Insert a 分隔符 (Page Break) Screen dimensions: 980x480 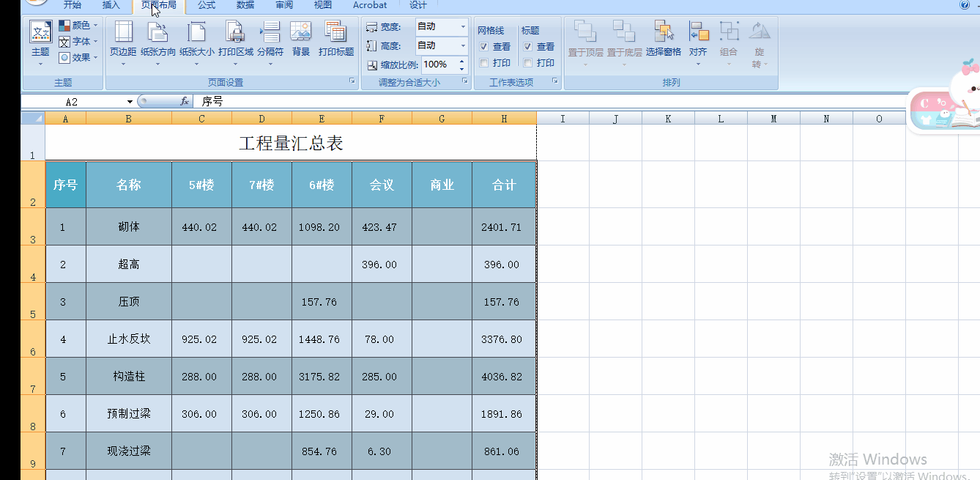pos(270,40)
